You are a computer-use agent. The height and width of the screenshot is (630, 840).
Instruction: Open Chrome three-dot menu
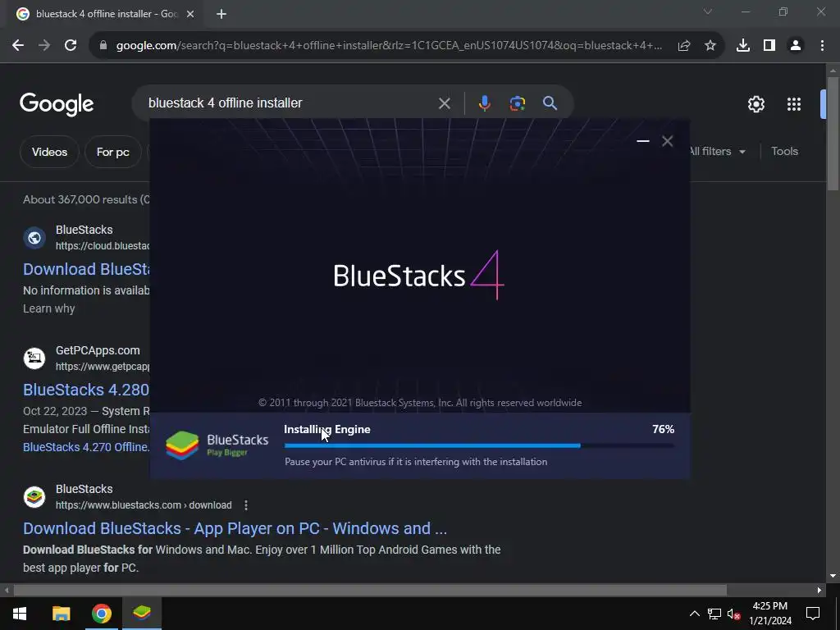822,46
